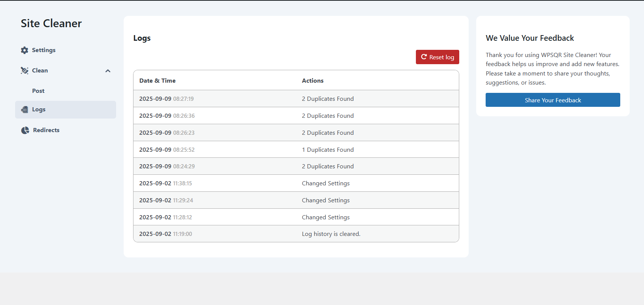Click the Logs panel heading

(142, 38)
